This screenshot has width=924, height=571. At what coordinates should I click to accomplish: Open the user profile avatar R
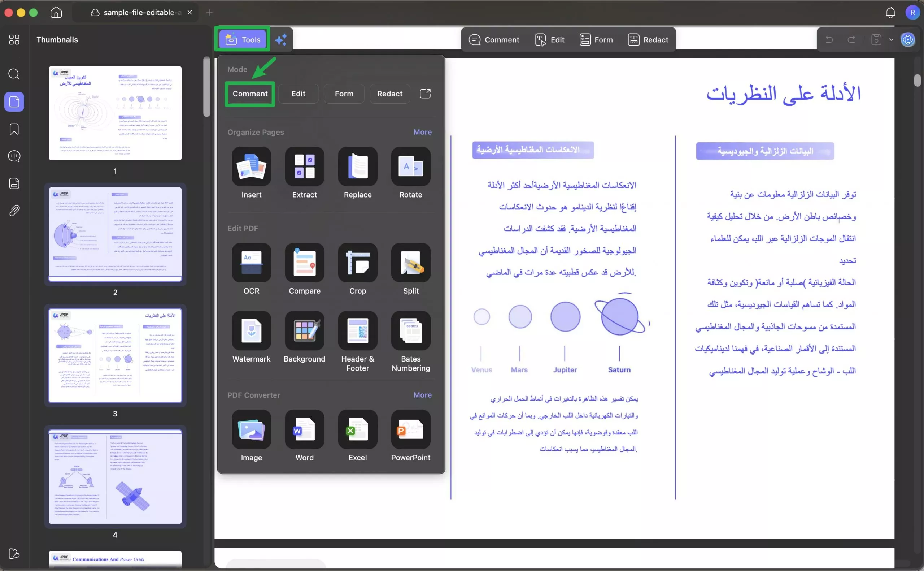pos(913,13)
